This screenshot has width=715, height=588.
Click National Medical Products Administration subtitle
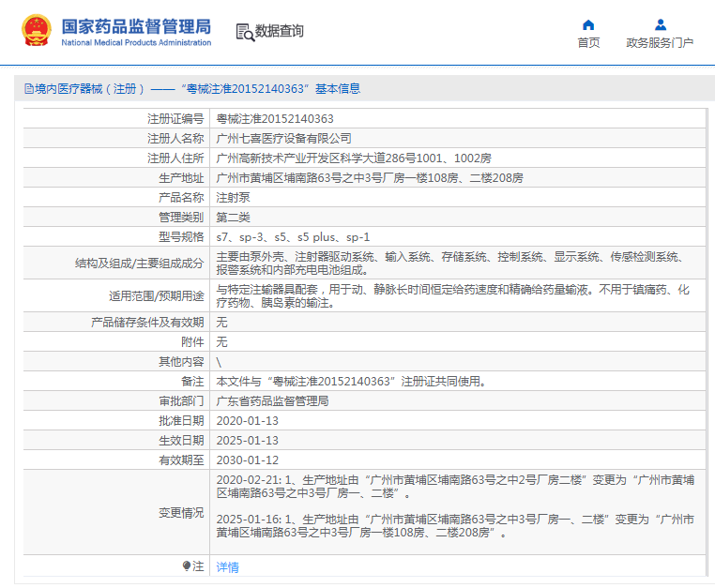(136, 42)
